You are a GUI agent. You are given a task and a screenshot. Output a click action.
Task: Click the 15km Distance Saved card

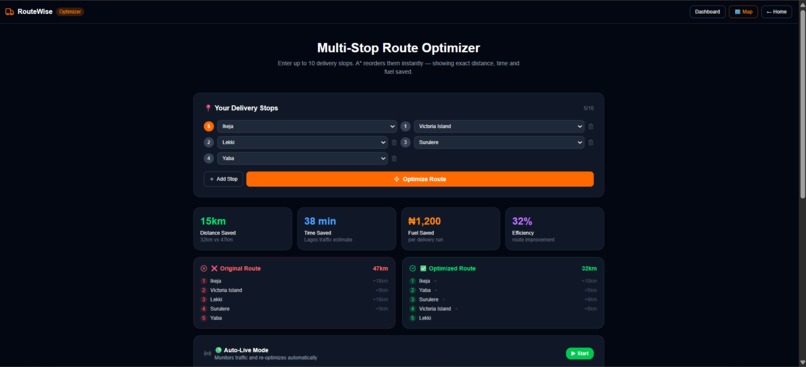[x=243, y=229]
